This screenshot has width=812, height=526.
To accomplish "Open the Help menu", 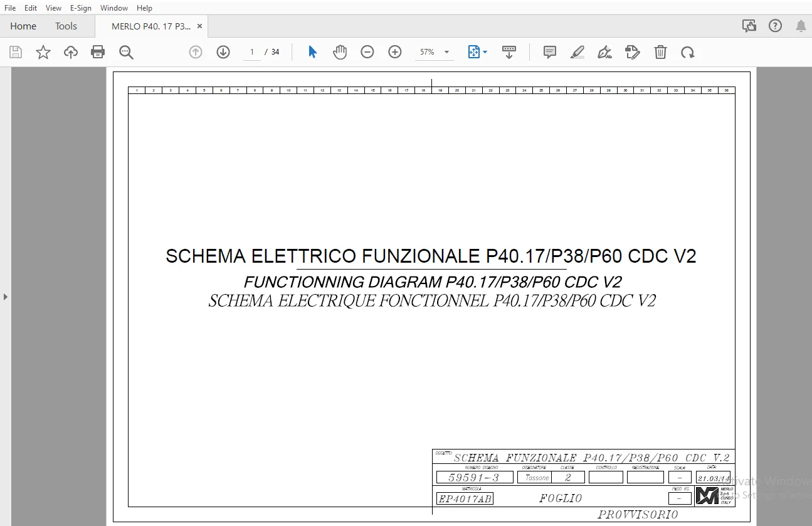I will (x=144, y=8).
